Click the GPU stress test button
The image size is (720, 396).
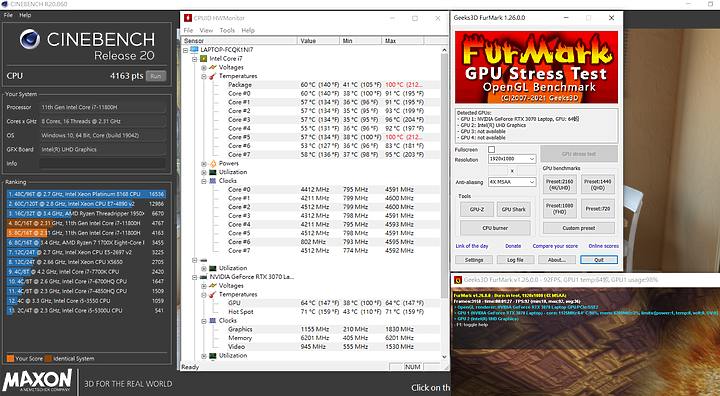[579, 154]
